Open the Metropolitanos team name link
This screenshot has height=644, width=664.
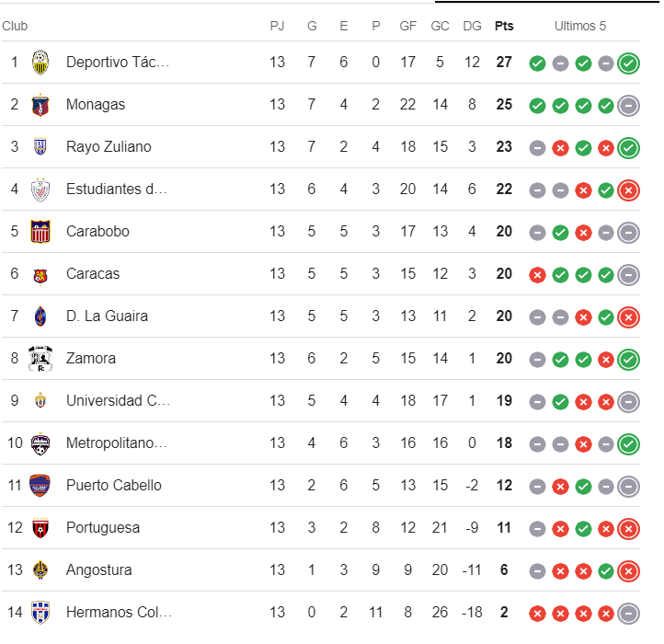pyautogui.click(x=117, y=443)
